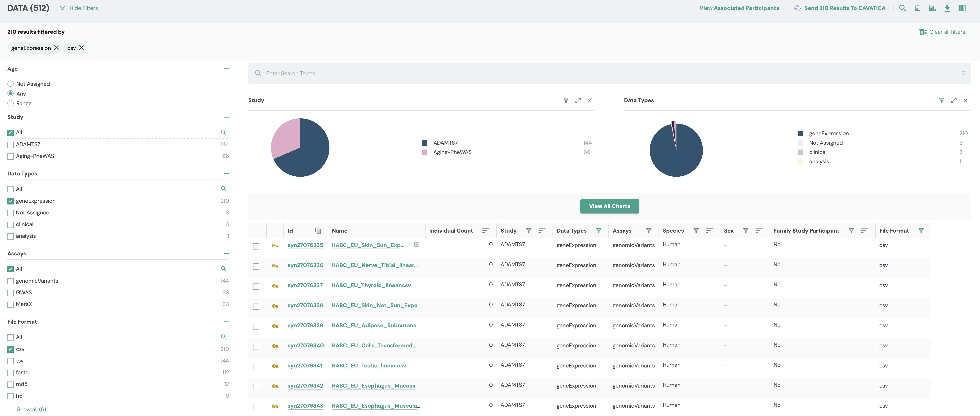Filter the Data Types table column
Image resolution: width=980 pixels, height=416 pixels.
pyautogui.click(x=599, y=231)
